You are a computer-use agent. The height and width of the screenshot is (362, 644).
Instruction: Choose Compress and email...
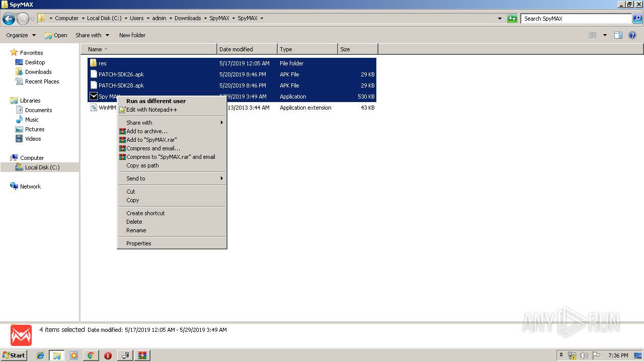(172, 148)
